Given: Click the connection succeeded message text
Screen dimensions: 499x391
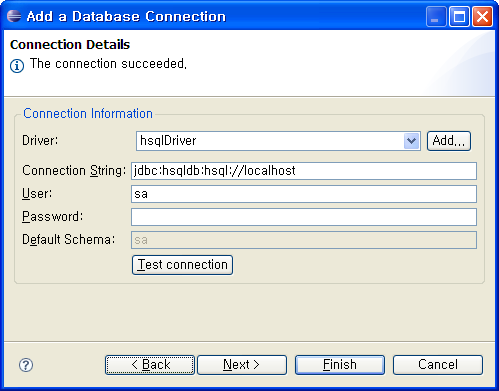Looking at the screenshot, I should pos(108,64).
